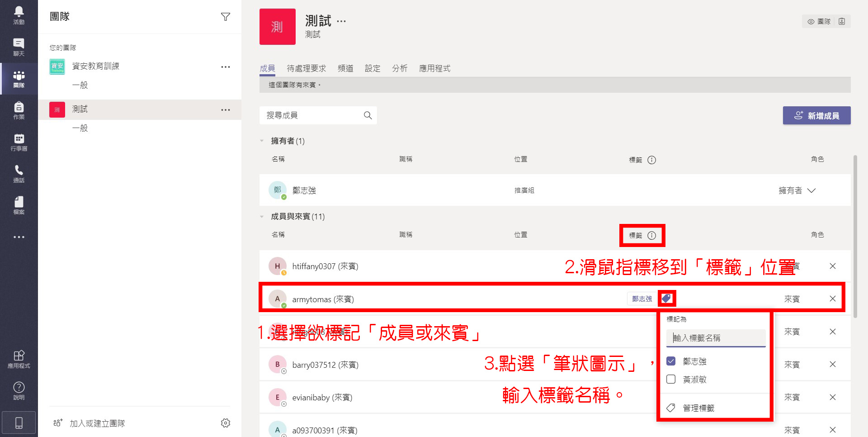Open the 活動 activity bell icon
The image size is (868, 437).
[19, 15]
